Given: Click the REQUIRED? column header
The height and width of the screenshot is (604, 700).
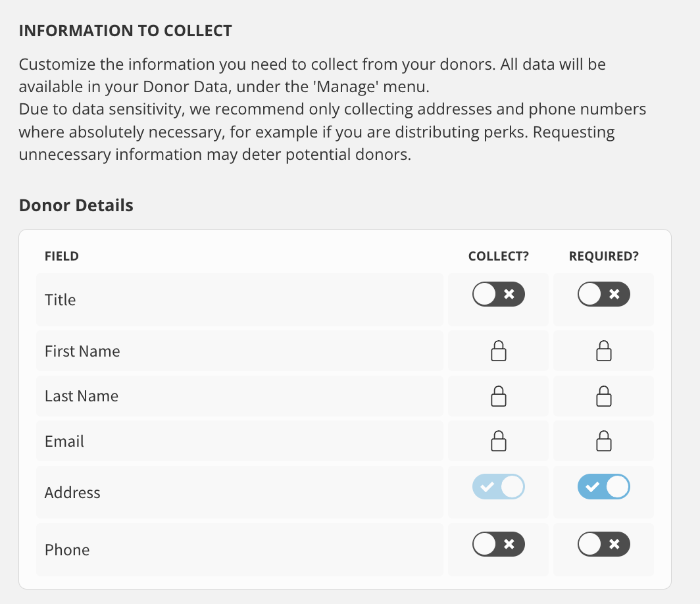Looking at the screenshot, I should point(603,256).
